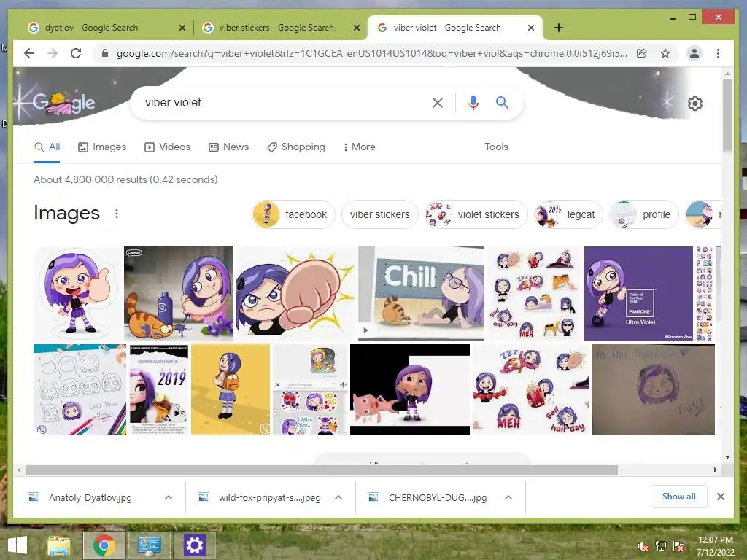
Task: Open wild-fox-pripyat-s....jpeg downloaded file
Action: 270,497
